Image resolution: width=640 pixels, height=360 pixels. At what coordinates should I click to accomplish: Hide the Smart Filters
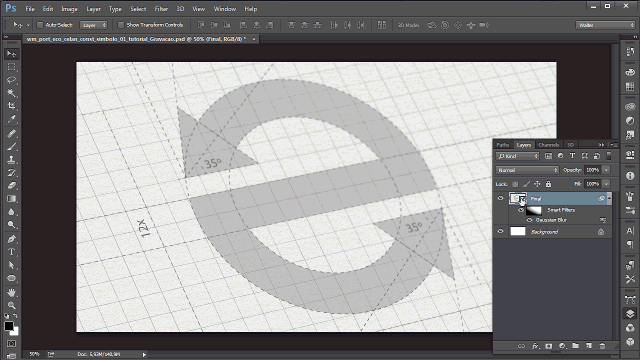tap(521, 210)
